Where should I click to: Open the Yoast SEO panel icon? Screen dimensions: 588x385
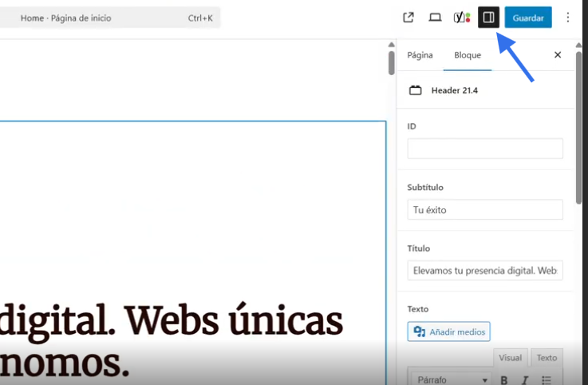pos(461,18)
